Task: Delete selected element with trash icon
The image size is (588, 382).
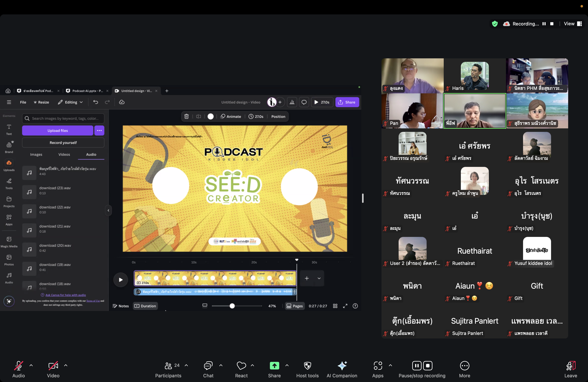Action: (186, 116)
